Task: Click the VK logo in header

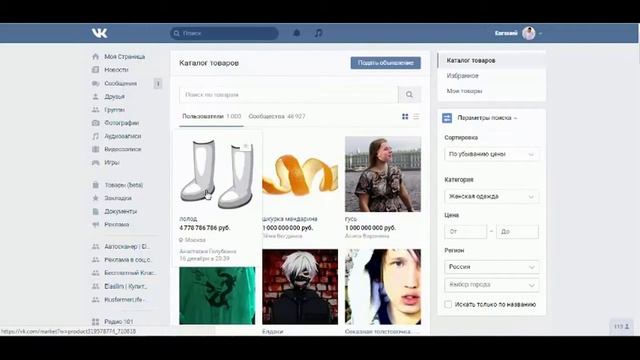Action: (100, 33)
